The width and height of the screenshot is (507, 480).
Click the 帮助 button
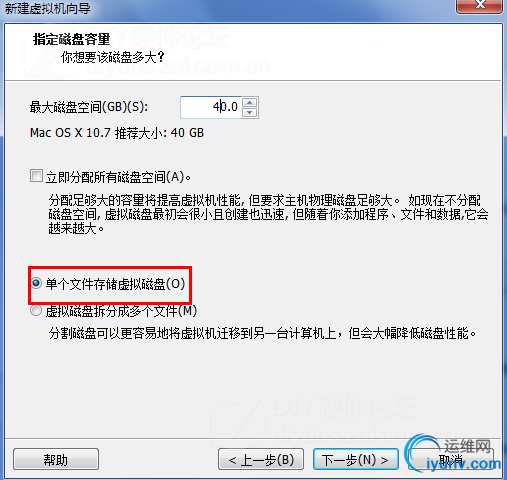[56, 459]
